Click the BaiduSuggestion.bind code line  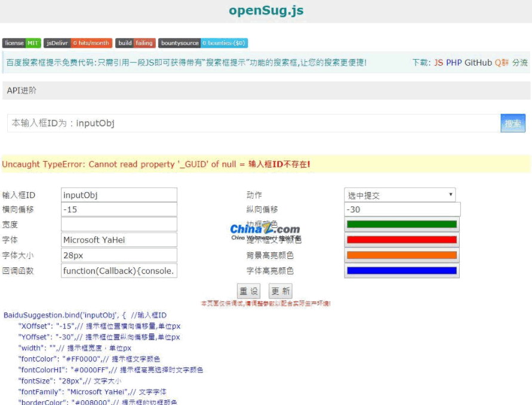[85, 315]
